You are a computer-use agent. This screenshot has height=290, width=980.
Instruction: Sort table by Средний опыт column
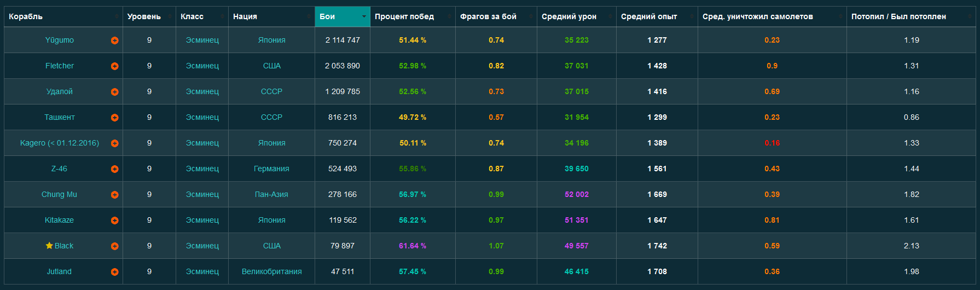[x=657, y=16]
